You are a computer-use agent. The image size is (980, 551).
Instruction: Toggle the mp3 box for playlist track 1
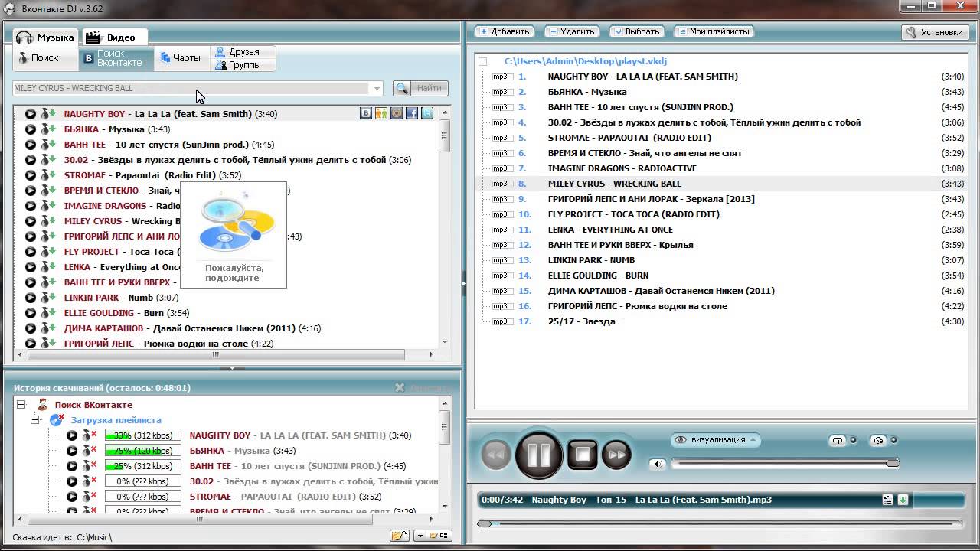coord(501,77)
